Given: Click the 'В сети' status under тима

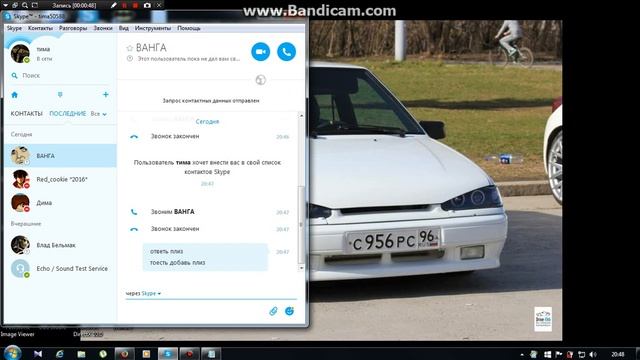Looking at the screenshot, I should (44, 59).
